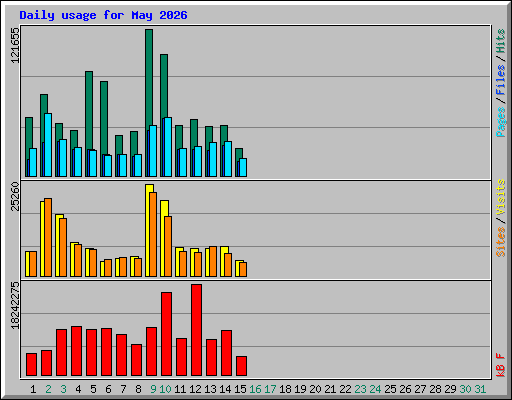Click day 31 on the x-axis
This screenshot has height=400, width=512.
point(480,389)
